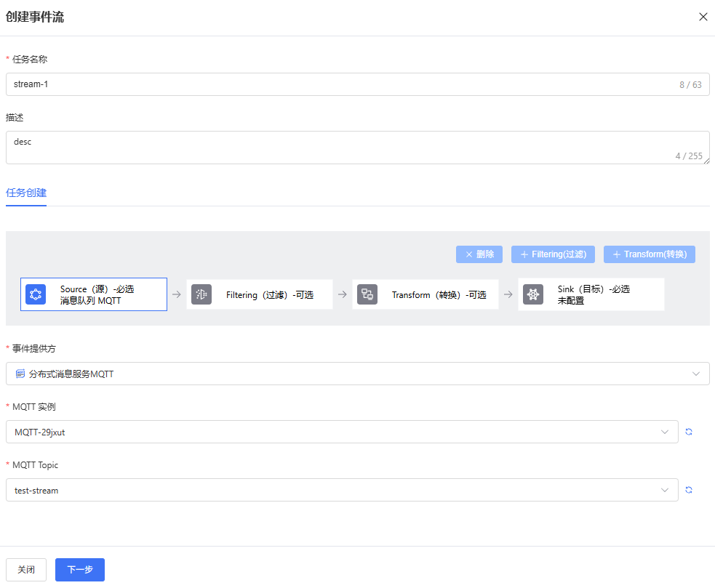Screen dimensions: 715x588
Task: Open the MQTT 实例 dropdown MQTT-29jxut
Action: pyautogui.click(x=342, y=432)
